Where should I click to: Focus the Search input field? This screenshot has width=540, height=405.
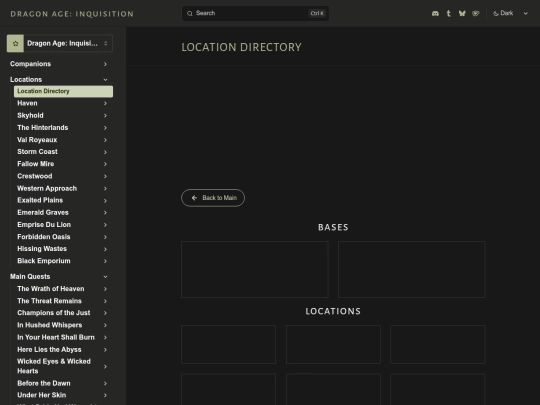(x=255, y=13)
